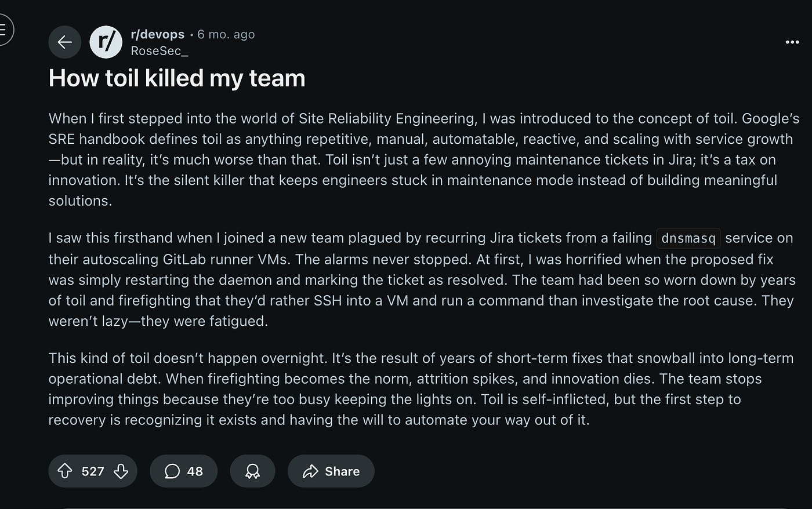Open the RoseSec_ user profile

coord(159,51)
